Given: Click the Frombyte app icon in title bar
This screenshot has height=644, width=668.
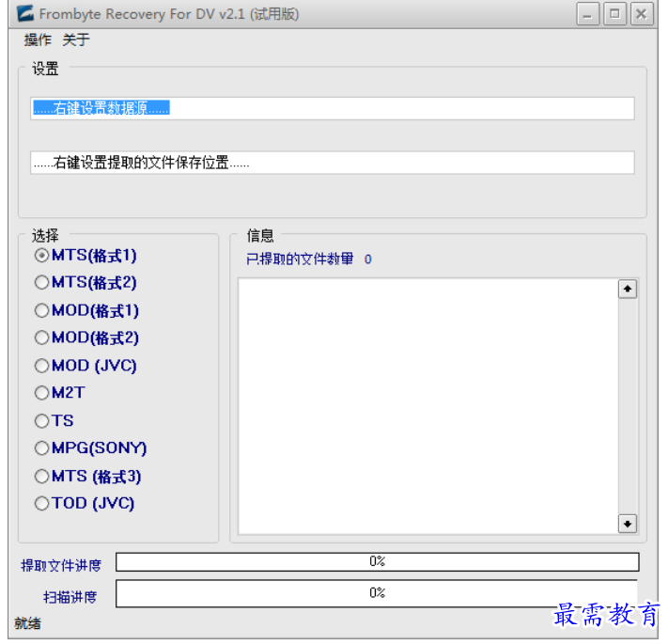Looking at the screenshot, I should point(25,14).
